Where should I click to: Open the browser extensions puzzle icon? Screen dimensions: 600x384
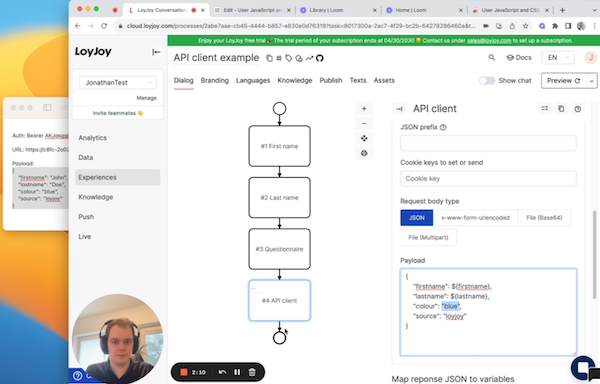click(x=555, y=26)
